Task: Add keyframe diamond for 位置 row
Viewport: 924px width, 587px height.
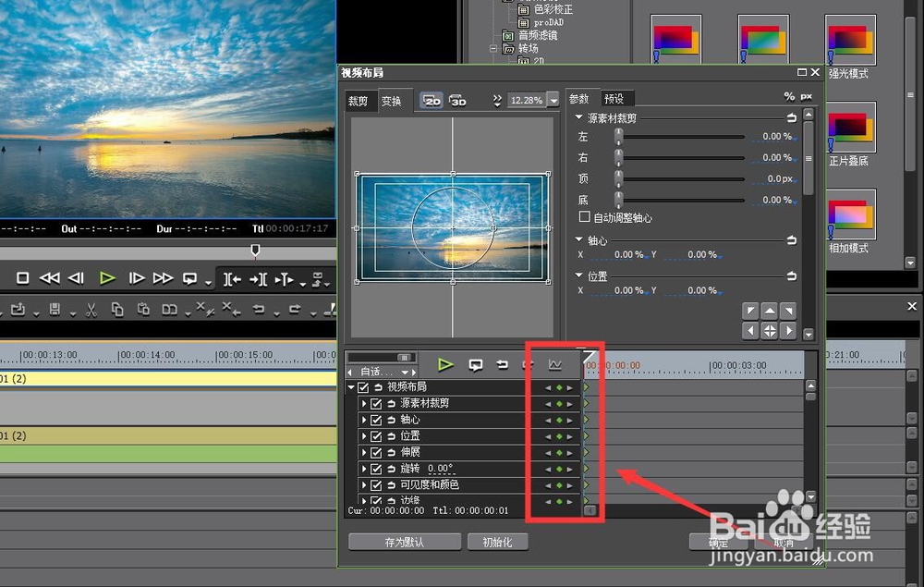Action: 559,436
